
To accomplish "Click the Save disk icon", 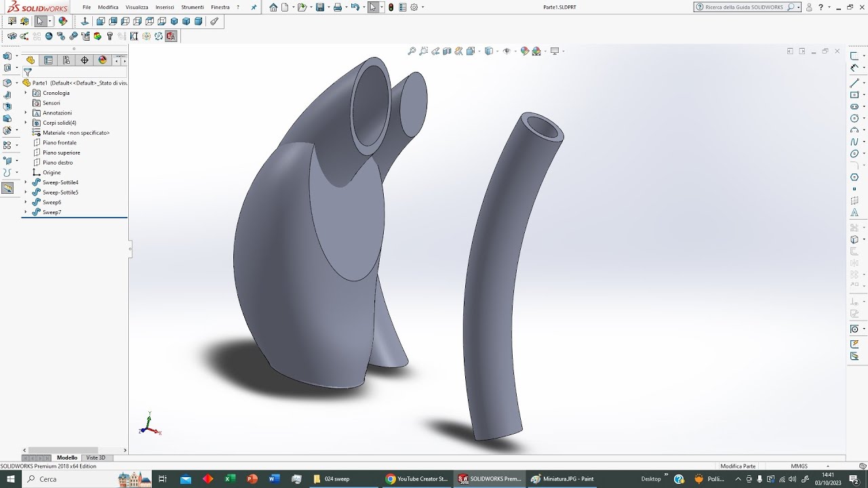I will click(x=320, y=7).
